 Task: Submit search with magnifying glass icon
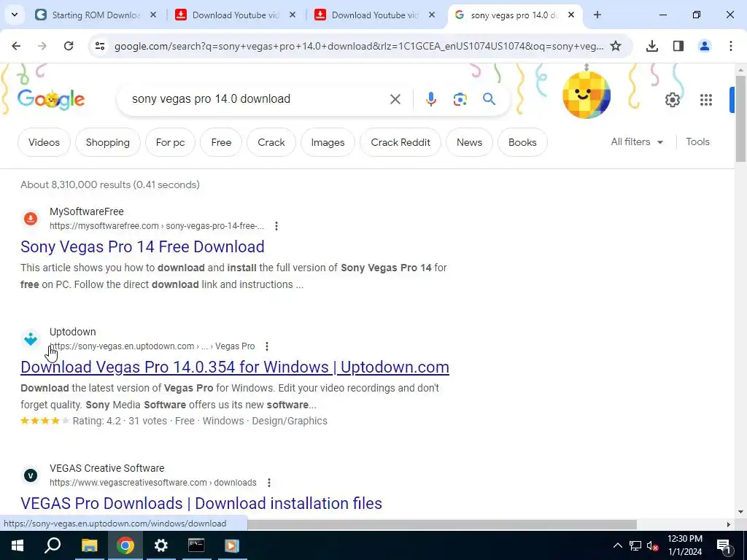[489, 99]
